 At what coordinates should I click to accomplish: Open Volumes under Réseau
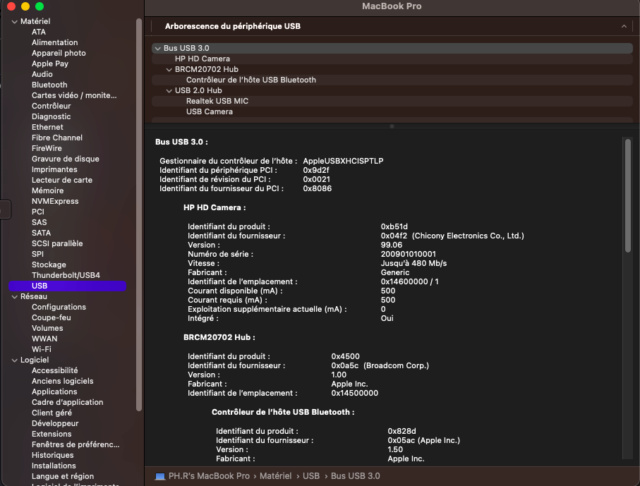pyautogui.click(x=47, y=328)
